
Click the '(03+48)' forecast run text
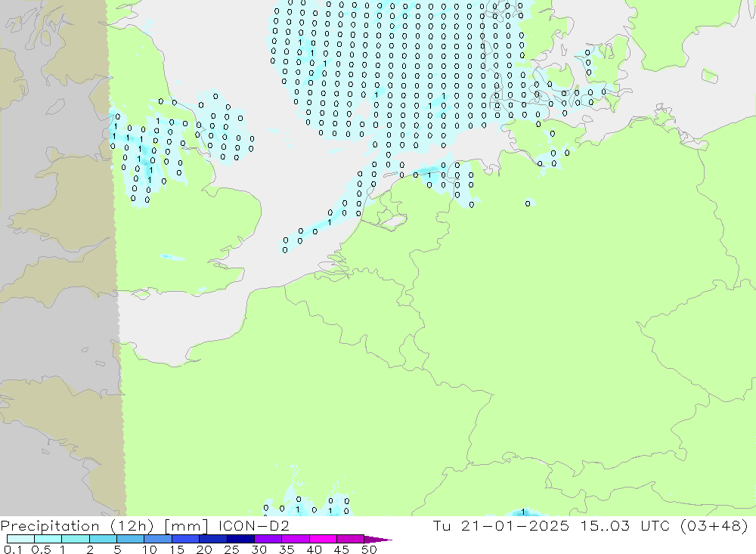pyautogui.click(x=714, y=526)
